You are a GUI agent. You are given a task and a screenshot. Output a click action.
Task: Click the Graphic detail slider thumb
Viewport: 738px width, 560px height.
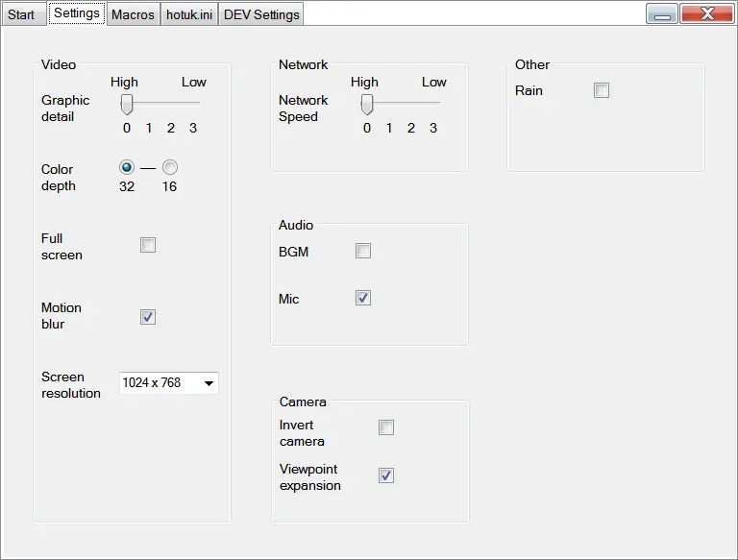pos(127,104)
